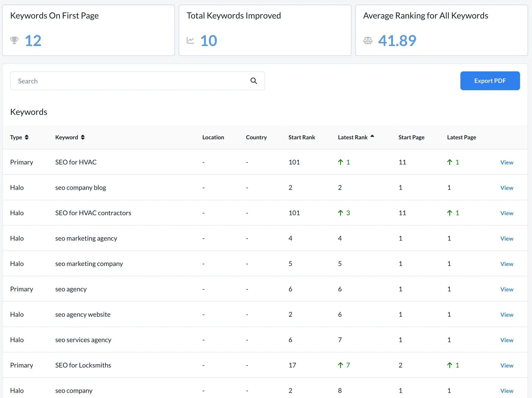Click green arrow in SEO for Locksmiths latest page
The height and width of the screenshot is (398, 532).
[450, 365]
